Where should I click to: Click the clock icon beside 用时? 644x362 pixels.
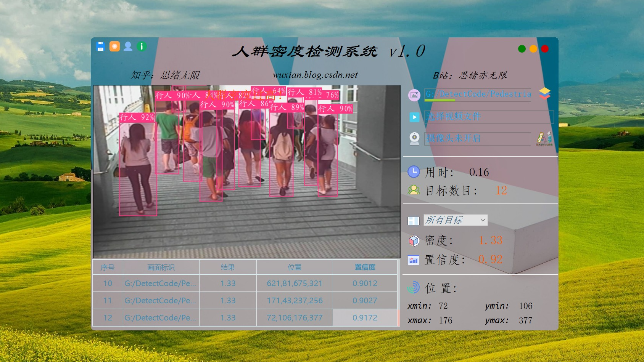click(x=414, y=172)
